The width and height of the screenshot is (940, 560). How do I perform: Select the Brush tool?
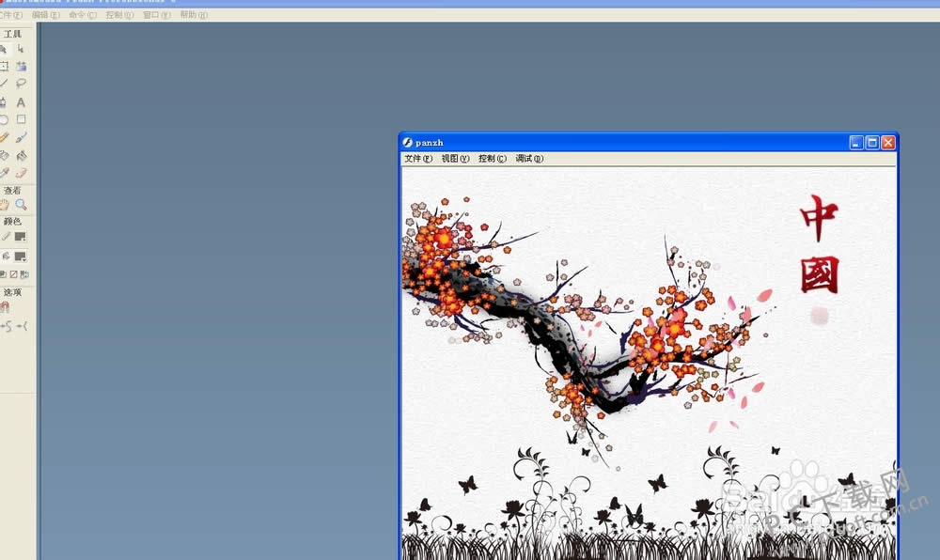21,137
